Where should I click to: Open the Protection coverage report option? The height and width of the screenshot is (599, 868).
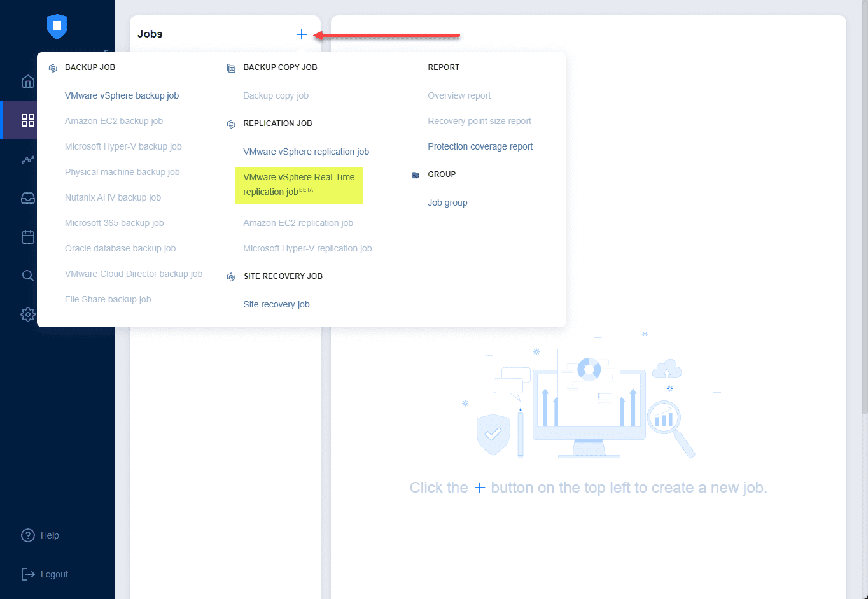(x=480, y=146)
